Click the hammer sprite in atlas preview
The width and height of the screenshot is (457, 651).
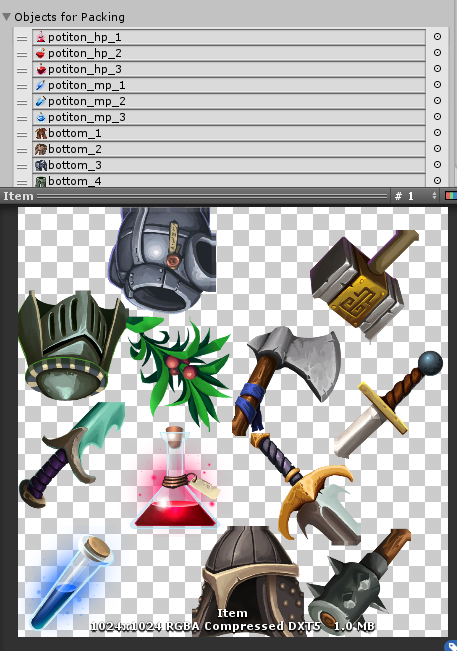tap(364, 285)
